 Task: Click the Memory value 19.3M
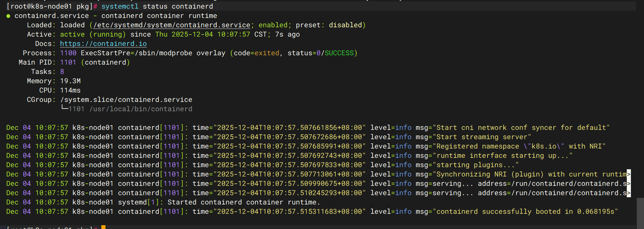[x=70, y=81]
